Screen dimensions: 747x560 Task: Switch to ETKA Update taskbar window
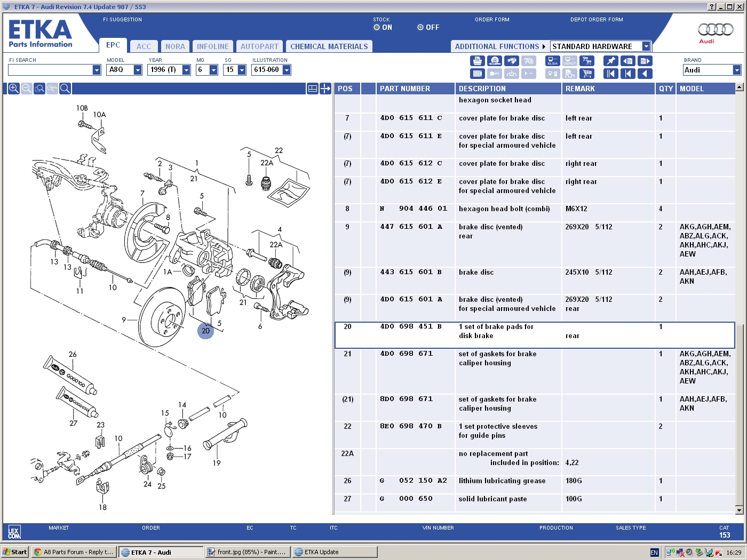click(335, 552)
